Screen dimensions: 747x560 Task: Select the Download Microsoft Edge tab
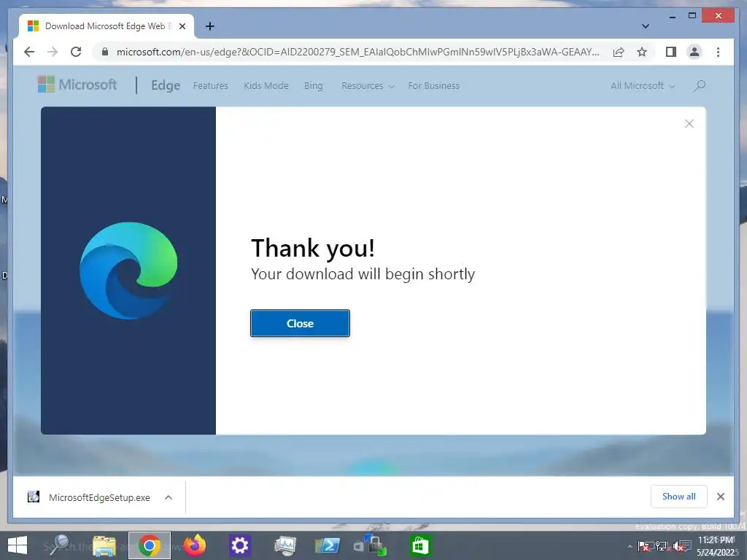[107, 26]
